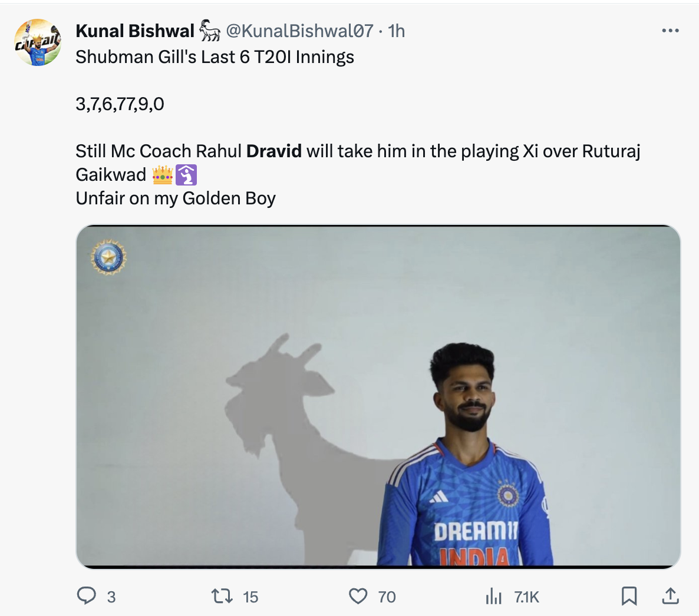The image size is (699, 616).
Task: Bookmark this tweet
Action: [629, 596]
